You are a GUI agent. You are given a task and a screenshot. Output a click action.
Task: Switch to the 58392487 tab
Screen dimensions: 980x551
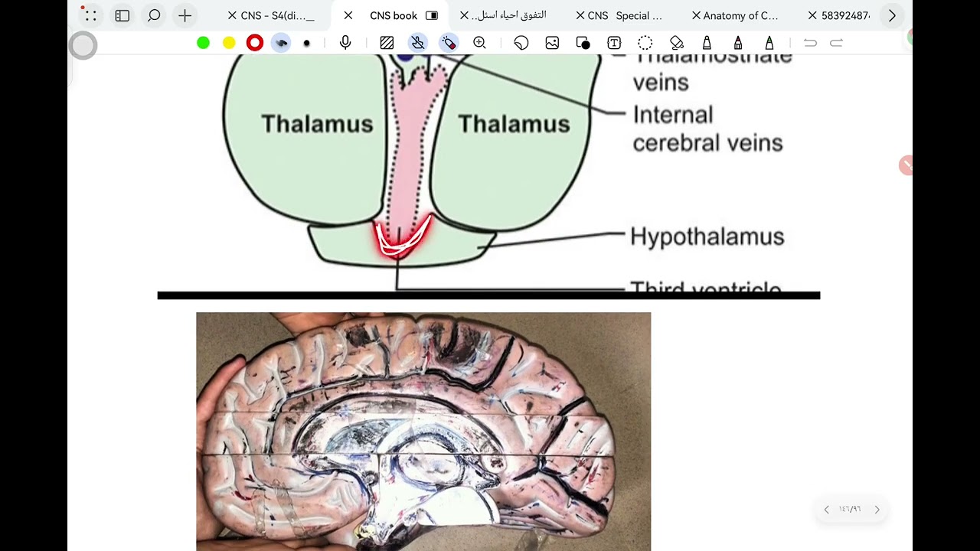846,15
